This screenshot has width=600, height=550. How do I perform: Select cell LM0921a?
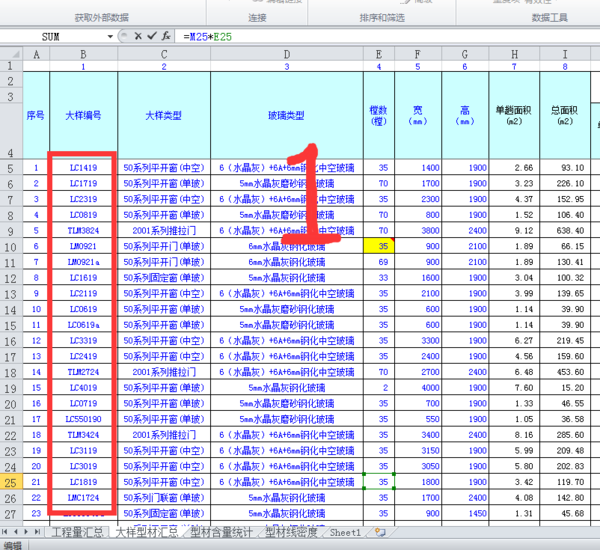[x=83, y=262]
